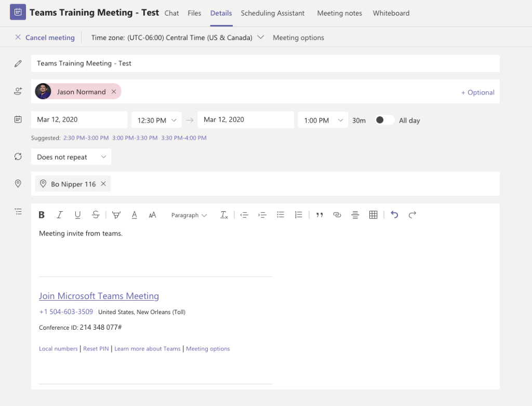The image size is (532, 406).
Task: Open the Meeting options link in the invite
Action: pos(208,349)
